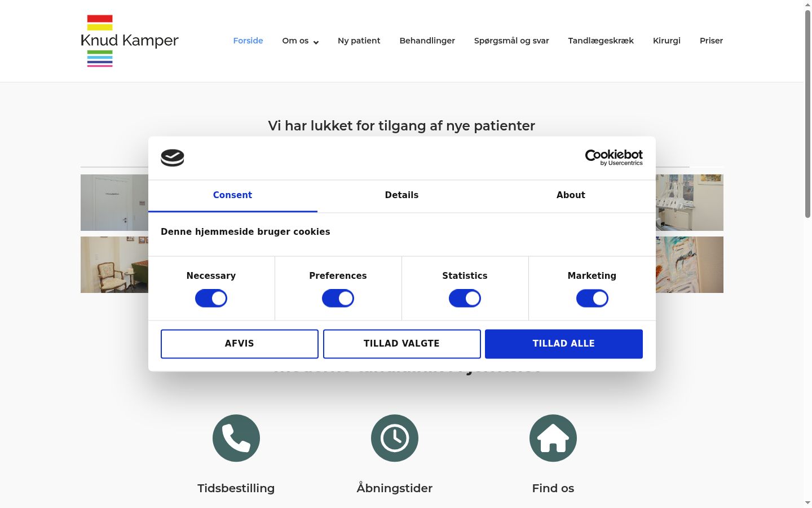
Task: Accept all cookies with TILLAD ALLE
Action: [x=564, y=344]
